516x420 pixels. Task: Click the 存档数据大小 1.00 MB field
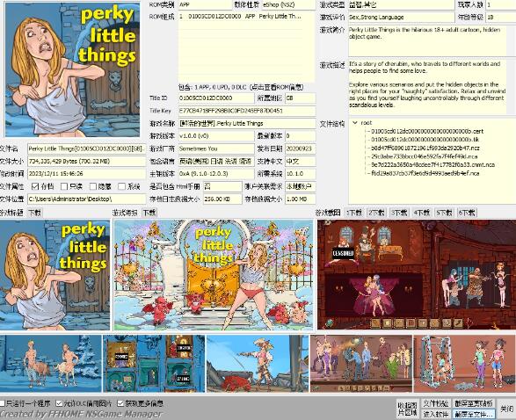coord(301,199)
